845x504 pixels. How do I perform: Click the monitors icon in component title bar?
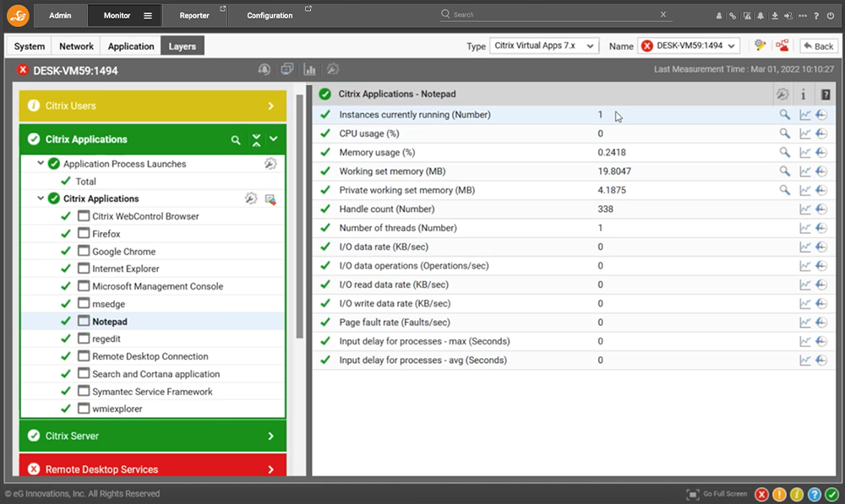click(x=287, y=69)
